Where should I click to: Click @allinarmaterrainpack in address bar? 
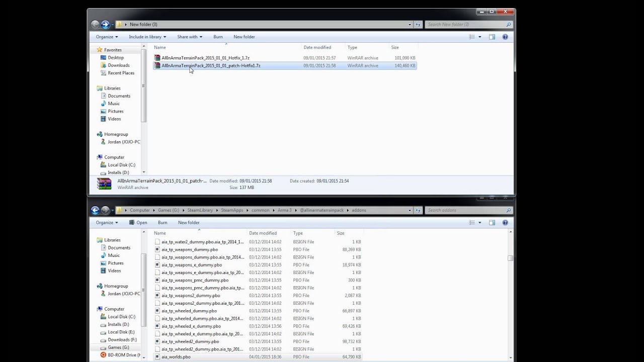[321, 210]
